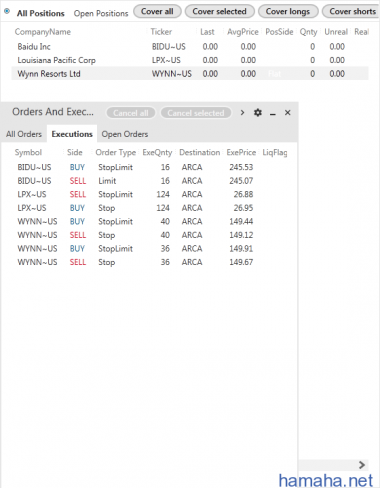The height and width of the screenshot is (488, 380).
Task: Select the LPX~US BUY Stop execution row
Action: click(150, 208)
